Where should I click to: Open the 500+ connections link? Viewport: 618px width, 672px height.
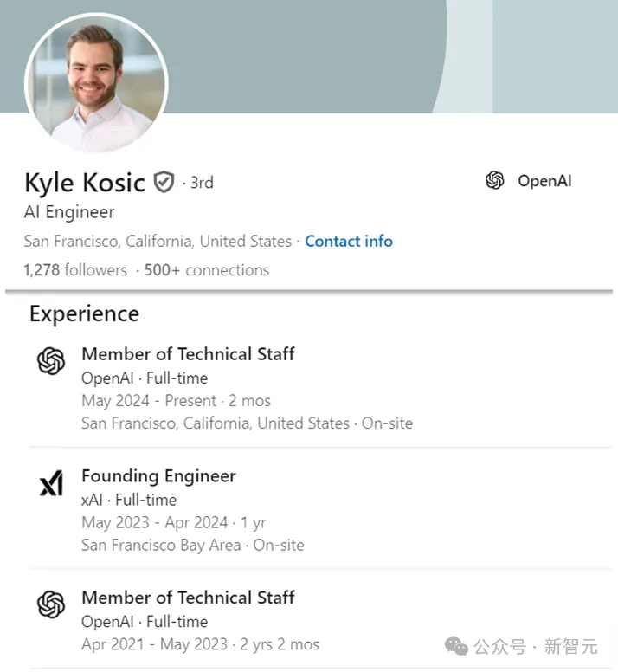tap(206, 270)
